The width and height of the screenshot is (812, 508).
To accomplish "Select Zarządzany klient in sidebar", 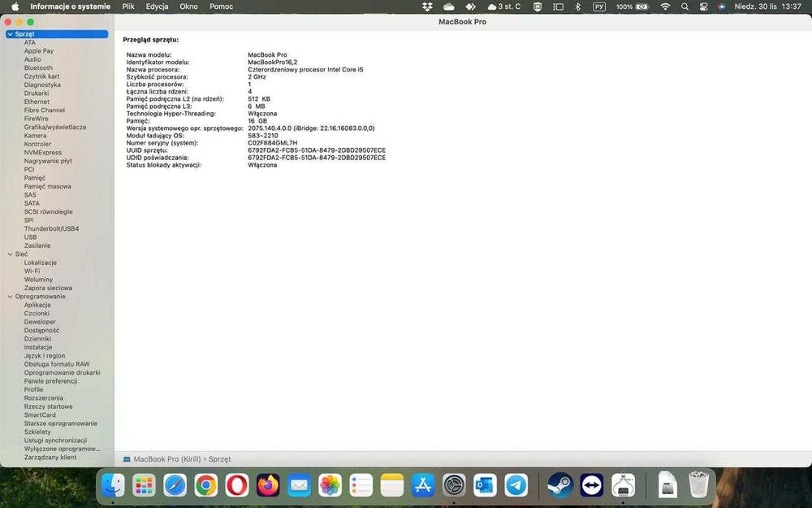I will (50, 457).
